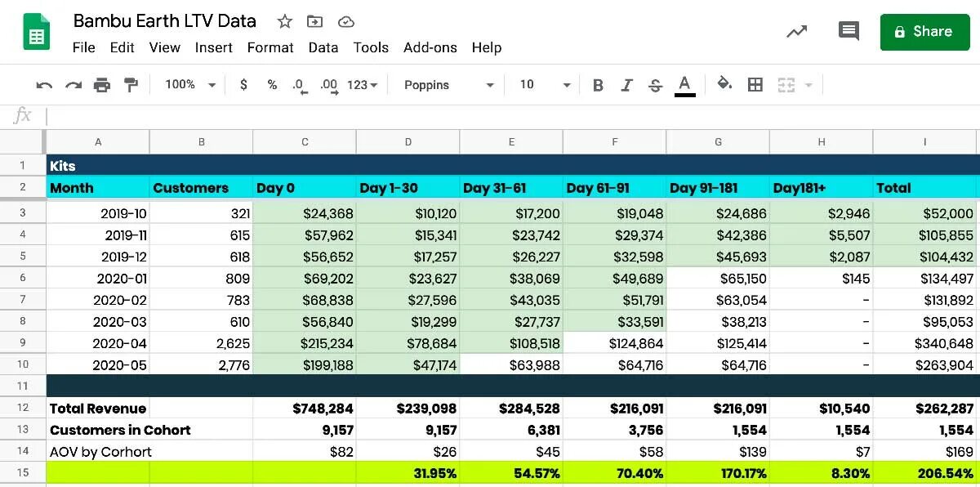The width and height of the screenshot is (980, 487).
Task: Click the move to folder icon
Action: (314, 21)
